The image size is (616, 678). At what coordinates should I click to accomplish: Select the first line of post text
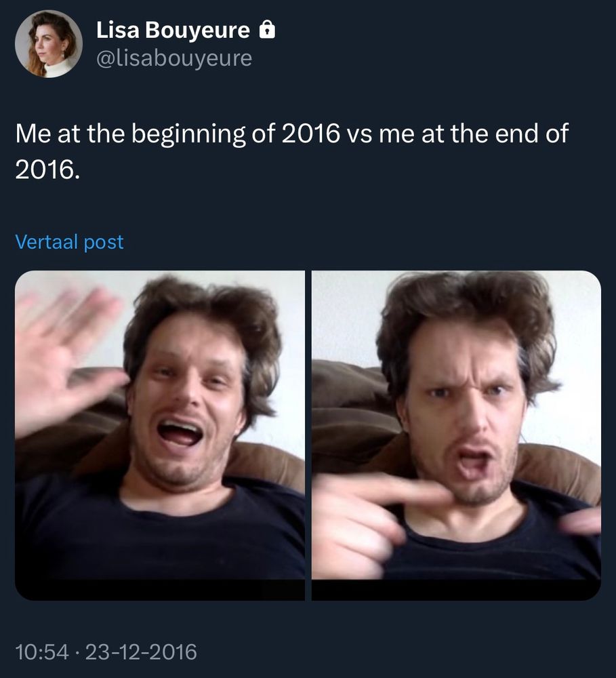click(x=292, y=133)
